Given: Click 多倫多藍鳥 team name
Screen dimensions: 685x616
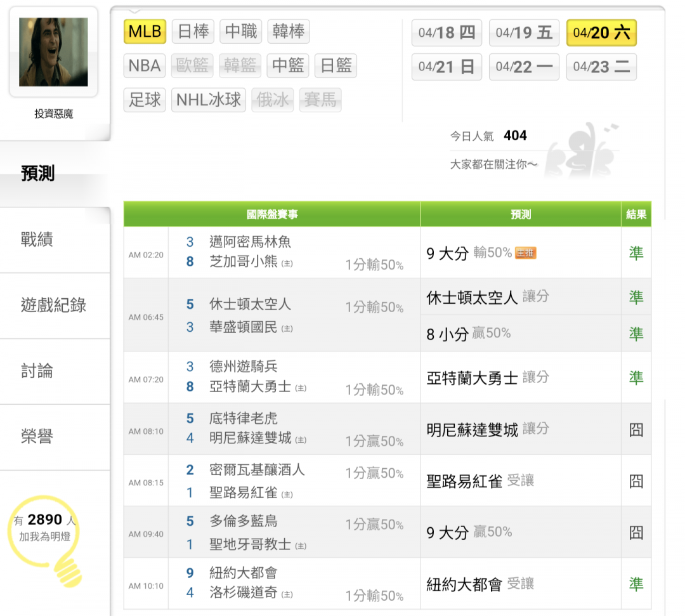Looking at the screenshot, I should pyautogui.click(x=244, y=521).
